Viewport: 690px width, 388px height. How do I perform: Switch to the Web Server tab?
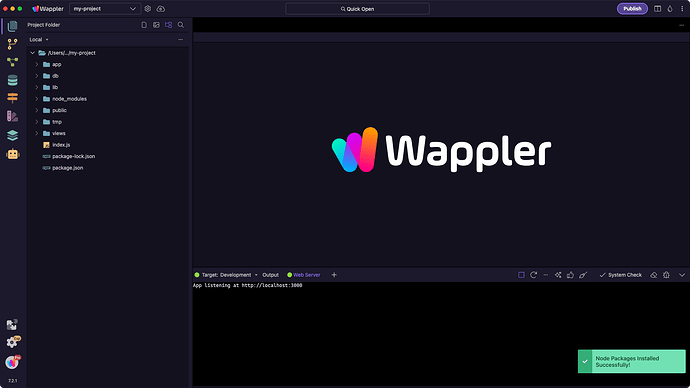coord(304,275)
